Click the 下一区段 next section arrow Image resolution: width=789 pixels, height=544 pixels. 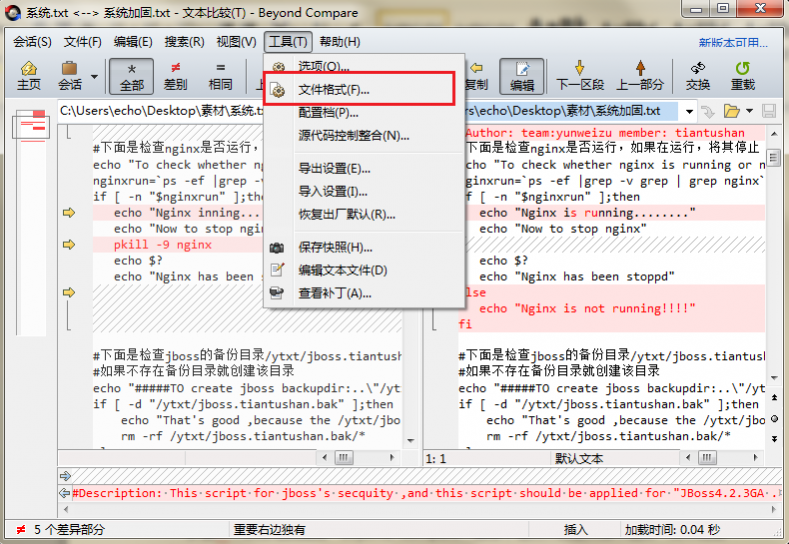point(580,75)
